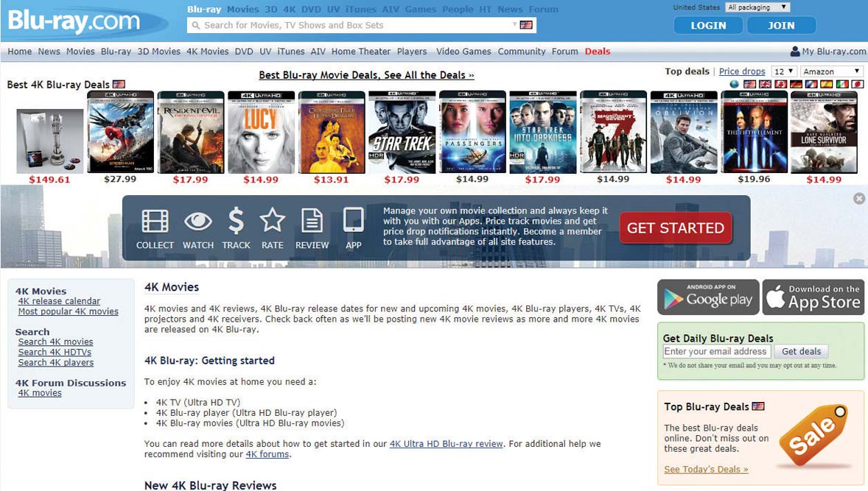The width and height of the screenshot is (868, 491).
Task: Open the 4K Ultra HD Blu-ray review link
Action: [x=447, y=443]
